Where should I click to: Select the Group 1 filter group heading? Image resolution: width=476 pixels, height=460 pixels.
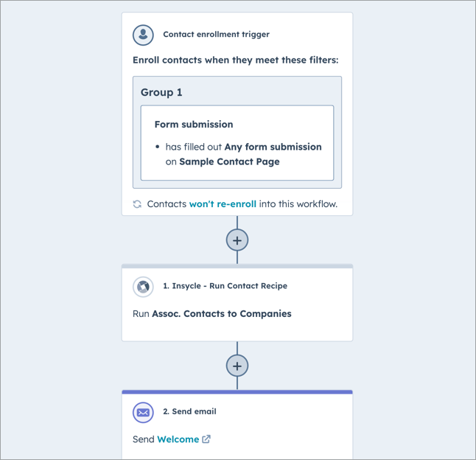point(161,92)
